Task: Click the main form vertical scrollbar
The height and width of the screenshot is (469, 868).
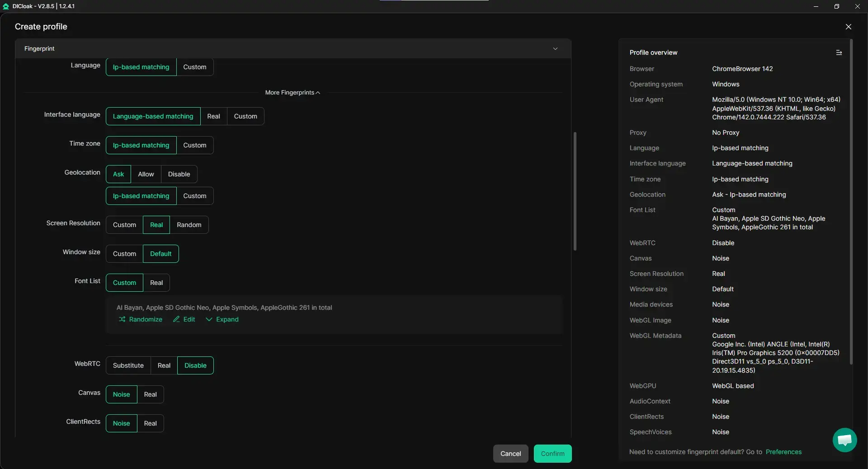Action: coord(575,191)
